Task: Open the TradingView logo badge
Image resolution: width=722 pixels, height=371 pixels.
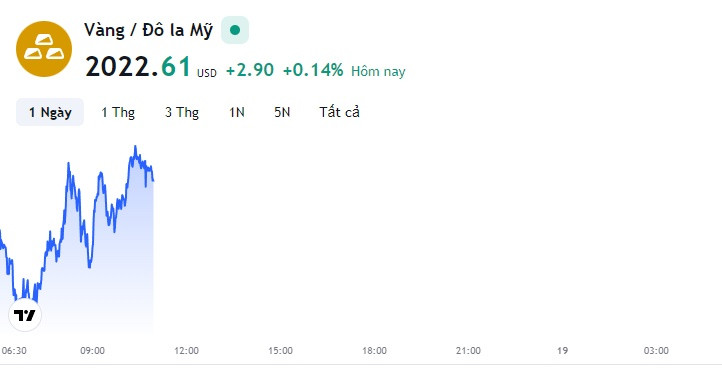Action: coord(25,315)
